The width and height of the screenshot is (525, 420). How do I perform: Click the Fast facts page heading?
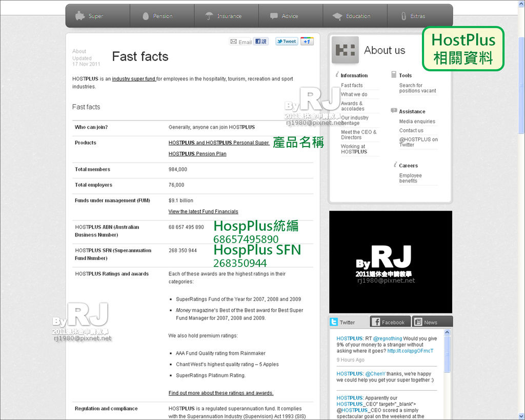pos(140,56)
